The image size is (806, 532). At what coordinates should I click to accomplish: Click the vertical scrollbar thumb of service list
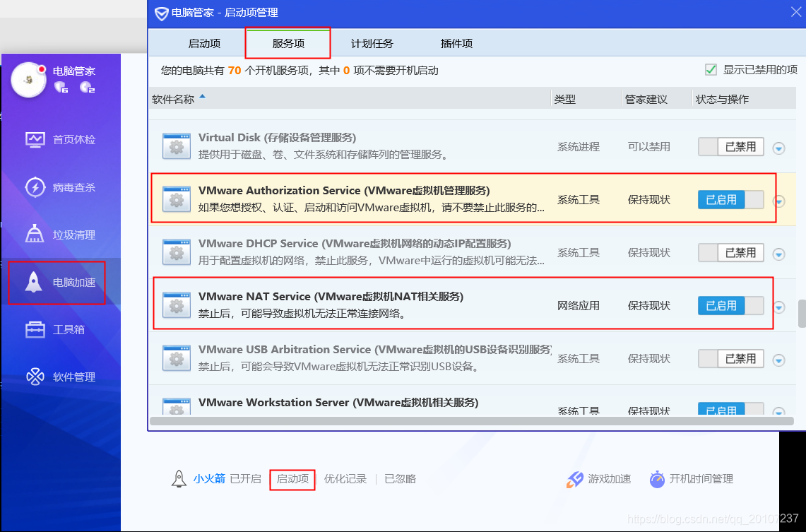click(802, 314)
